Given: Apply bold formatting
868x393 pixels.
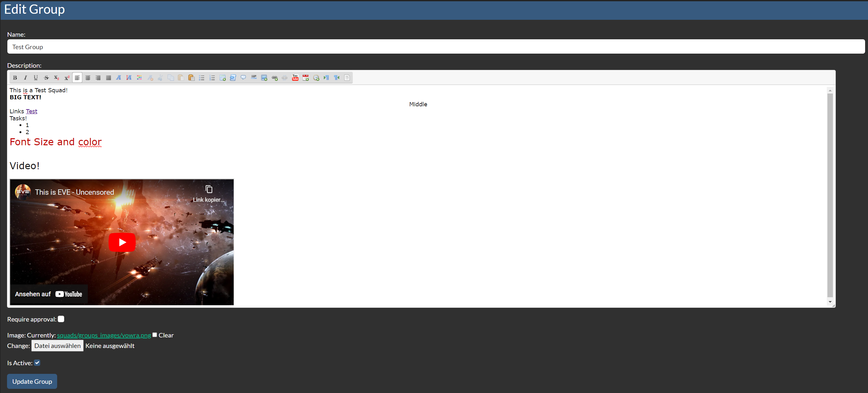Looking at the screenshot, I should click(x=15, y=78).
